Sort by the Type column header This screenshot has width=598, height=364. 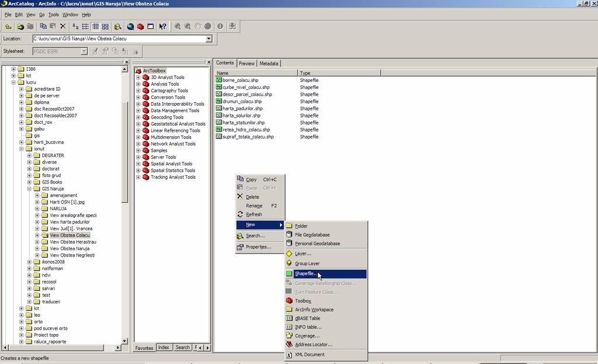(x=339, y=73)
